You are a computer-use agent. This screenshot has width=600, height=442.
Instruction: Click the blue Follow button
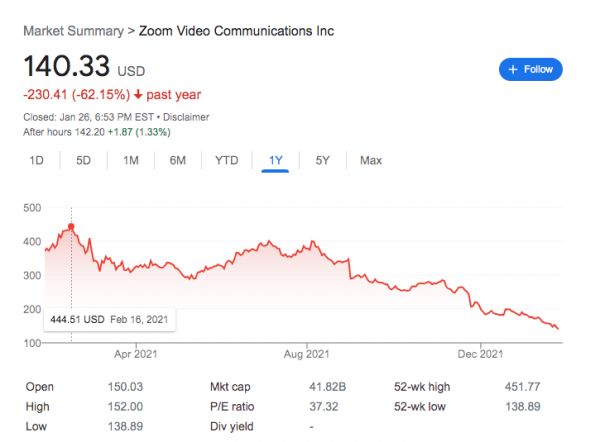click(x=531, y=69)
